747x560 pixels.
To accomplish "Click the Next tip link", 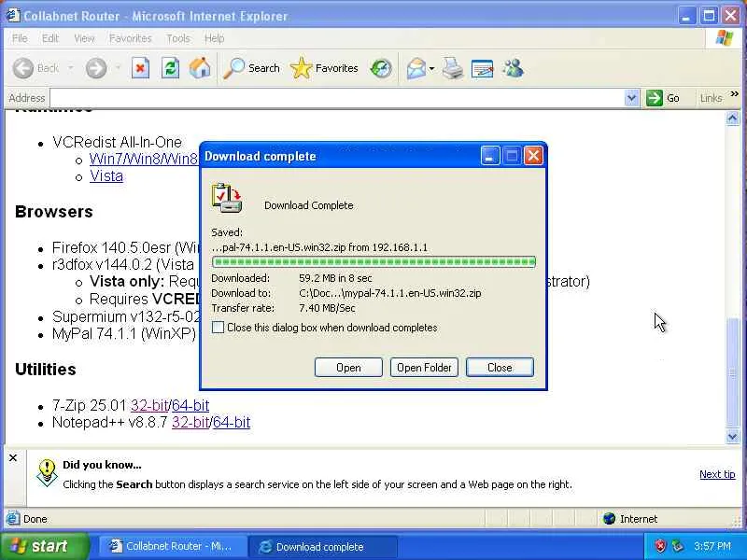I will pyautogui.click(x=717, y=474).
